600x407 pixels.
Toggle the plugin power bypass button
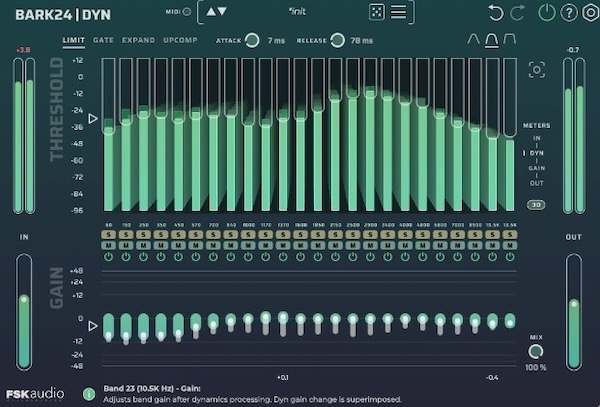point(545,13)
